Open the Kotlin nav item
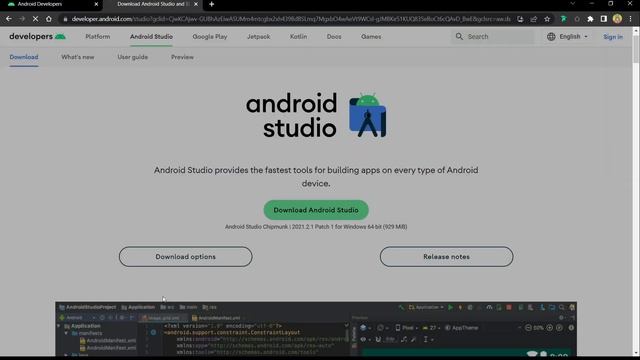Image resolution: width=640 pixels, height=360 pixels. coord(298,36)
